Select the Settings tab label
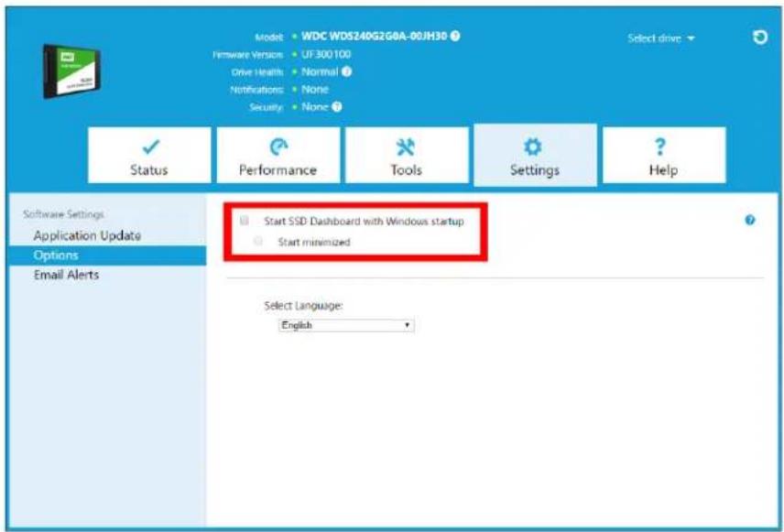This screenshot has width=784, height=532. pos(535,170)
